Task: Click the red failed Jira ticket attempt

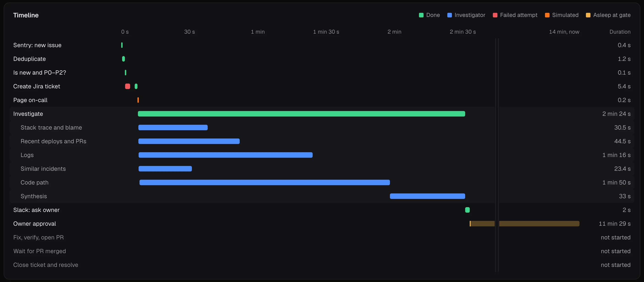Action: tap(128, 86)
